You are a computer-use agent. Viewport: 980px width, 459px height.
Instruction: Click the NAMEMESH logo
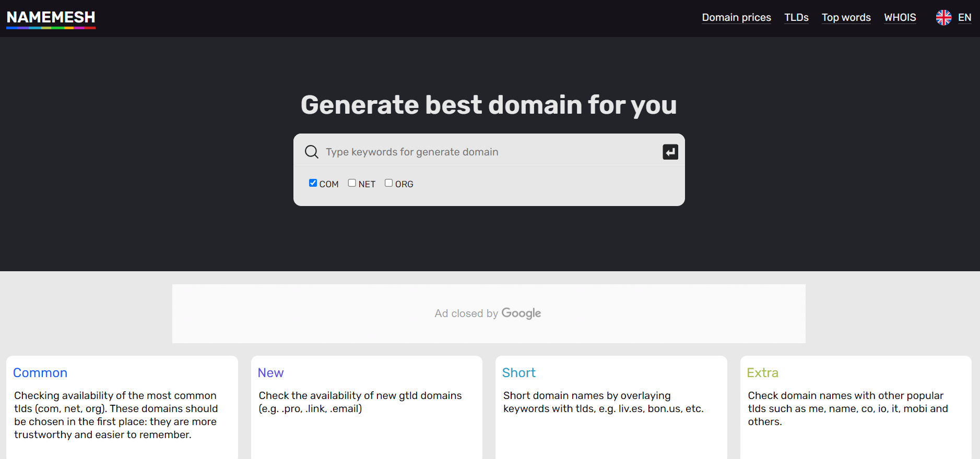tap(51, 18)
